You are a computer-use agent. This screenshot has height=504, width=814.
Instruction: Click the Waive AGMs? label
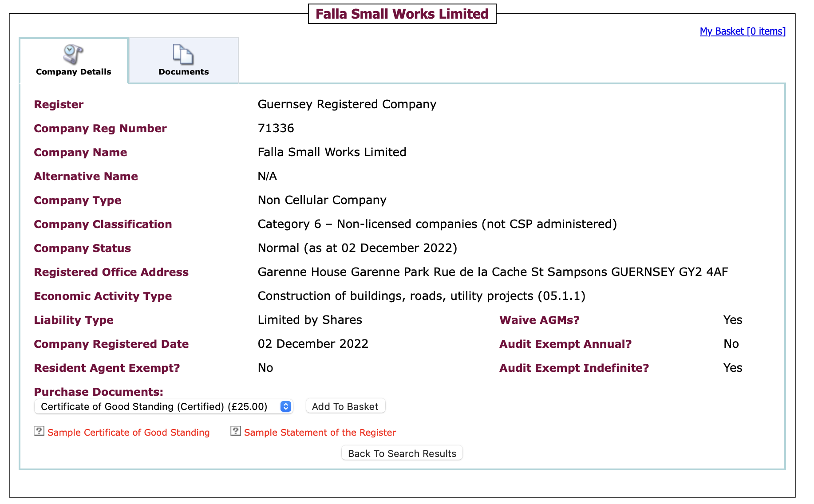click(539, 320)
